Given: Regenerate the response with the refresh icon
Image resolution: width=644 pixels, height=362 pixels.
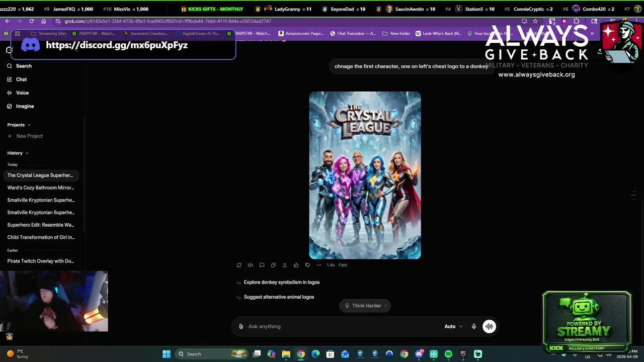Looking at the screenshot, I should click(x=239, y=265).
